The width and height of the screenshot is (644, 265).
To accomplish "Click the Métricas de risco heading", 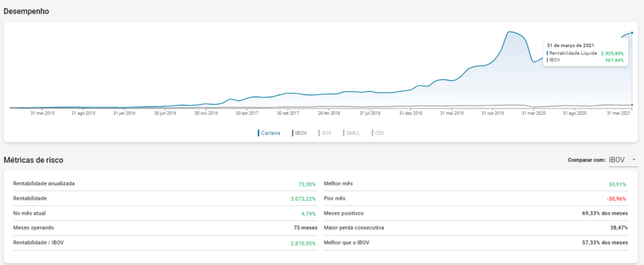I will pos(33,160).
